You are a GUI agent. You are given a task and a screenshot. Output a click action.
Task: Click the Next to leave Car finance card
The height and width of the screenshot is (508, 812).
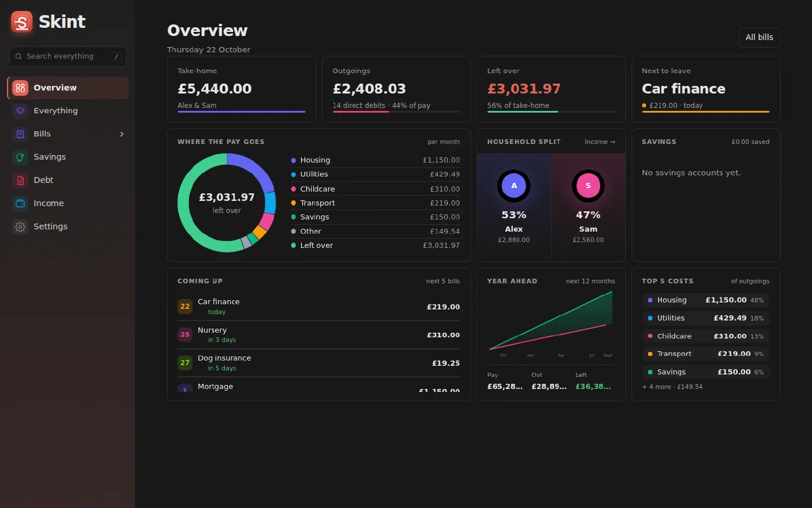click(x=706, y=89)
